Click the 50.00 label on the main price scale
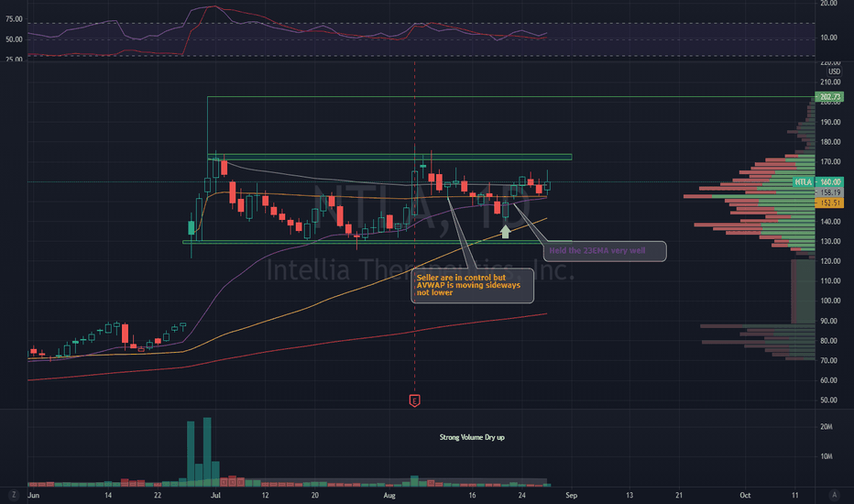 pyautogui.click(x=829, y=400)
